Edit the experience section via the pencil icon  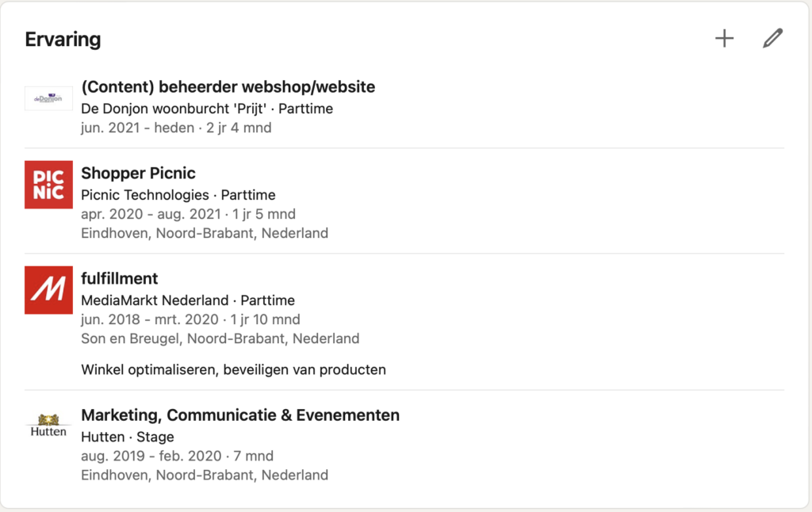[772, 38]
